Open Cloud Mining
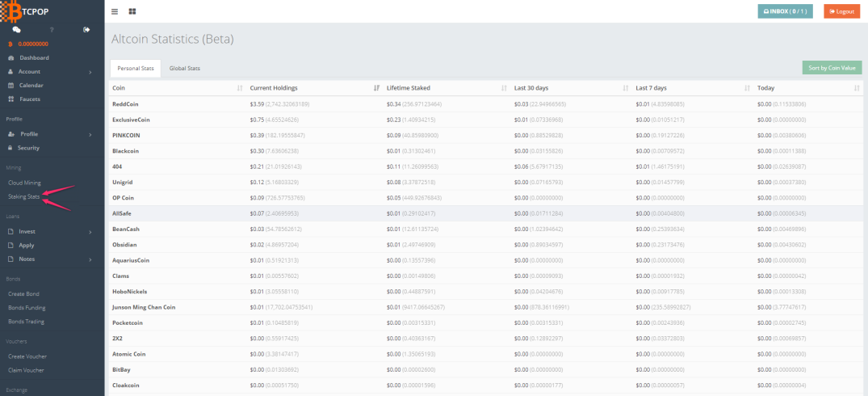This screenshot has height=396, width=868. click(24, 183)
